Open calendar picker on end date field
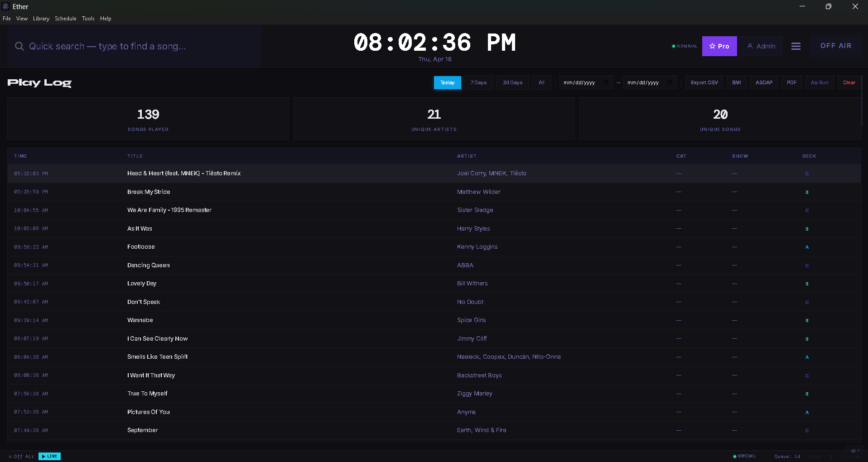 click(x=670, y=83)
